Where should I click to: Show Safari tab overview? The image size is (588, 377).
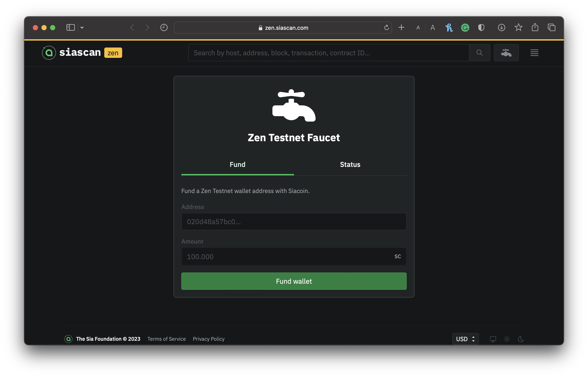552,28
